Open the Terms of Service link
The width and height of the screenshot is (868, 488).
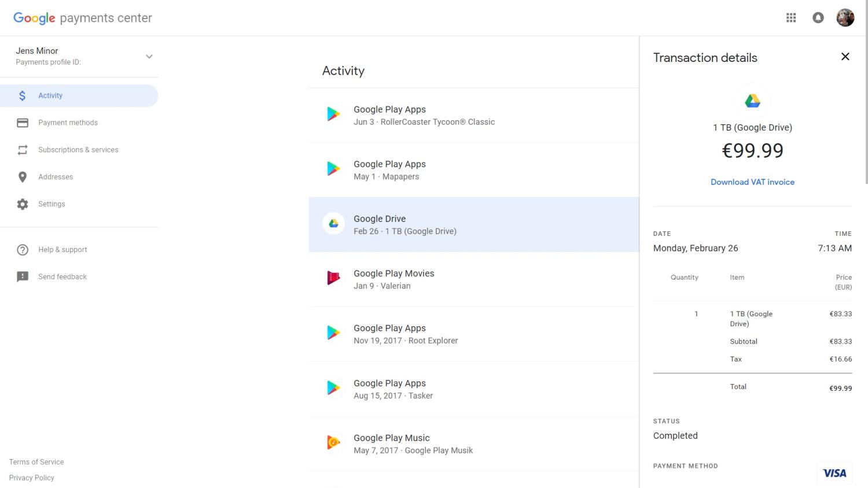36,462
